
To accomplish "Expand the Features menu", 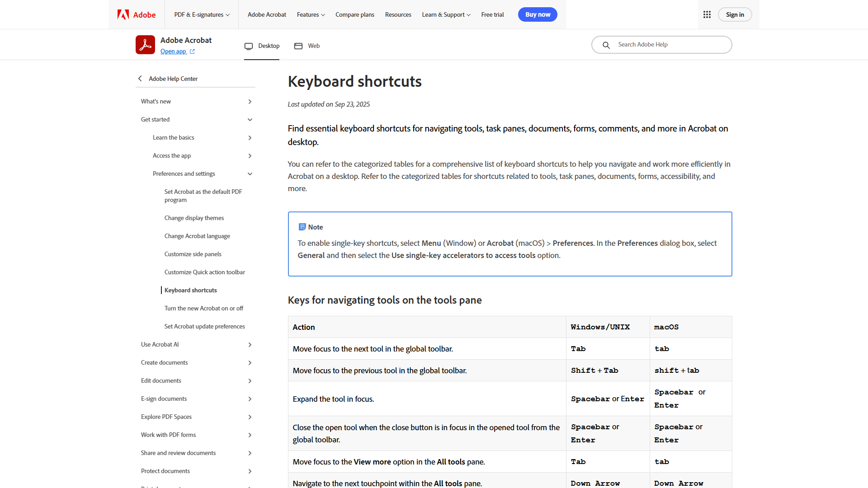I will pyautogui.click(x=311, y=14).
